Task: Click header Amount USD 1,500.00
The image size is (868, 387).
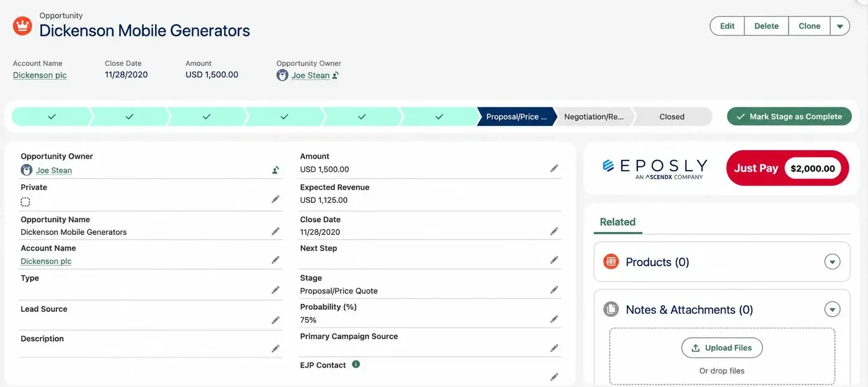Action: [x=212, y=74]
